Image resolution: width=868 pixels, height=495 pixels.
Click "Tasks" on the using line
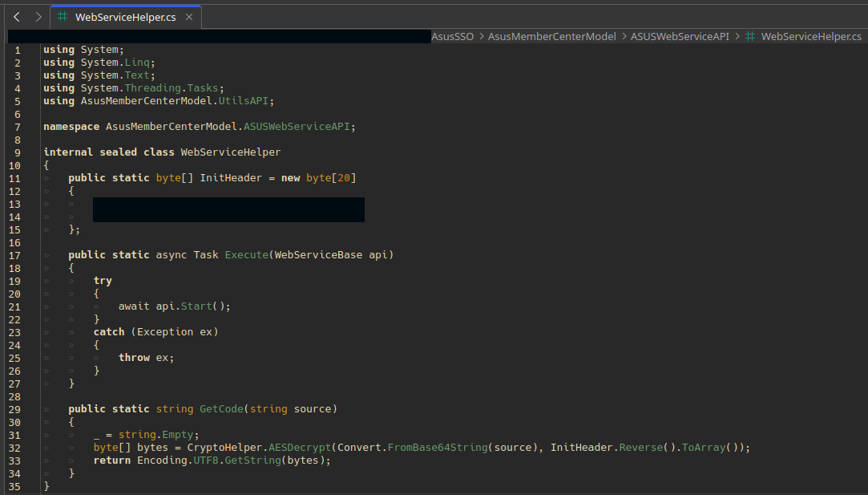pyautogui.click(x=203, y=88)
